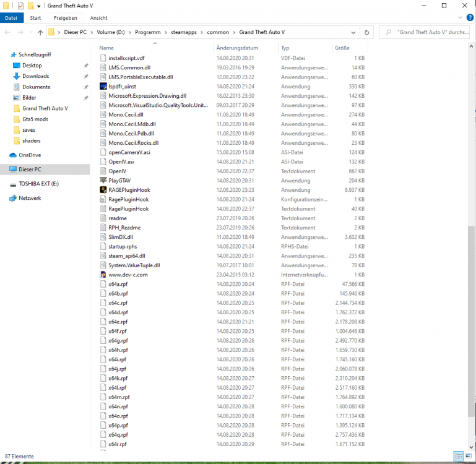Click the properties quick access toolbar icon
The height and width of the screenshot is (464, 476).
pos(20,6)
